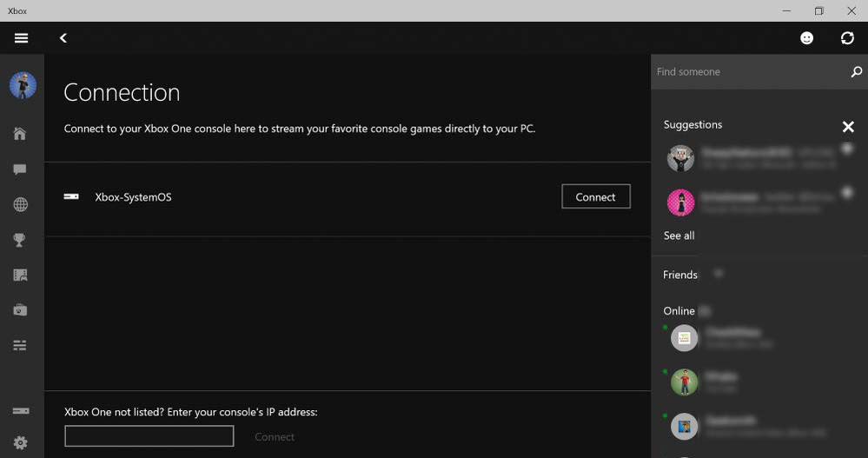Add the second suggested friend
Screen dimensions: 868x458
pyautogui.click(x=846, y=192)
